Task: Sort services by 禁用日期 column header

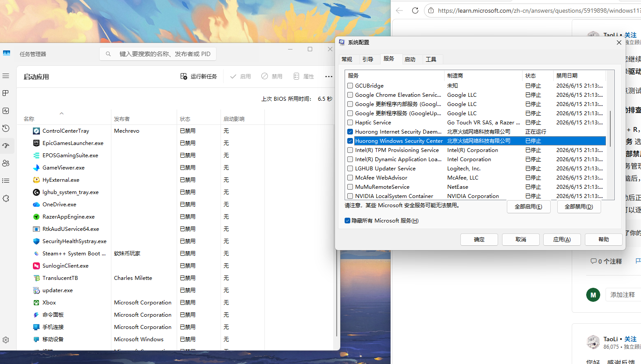Action: 580,76
